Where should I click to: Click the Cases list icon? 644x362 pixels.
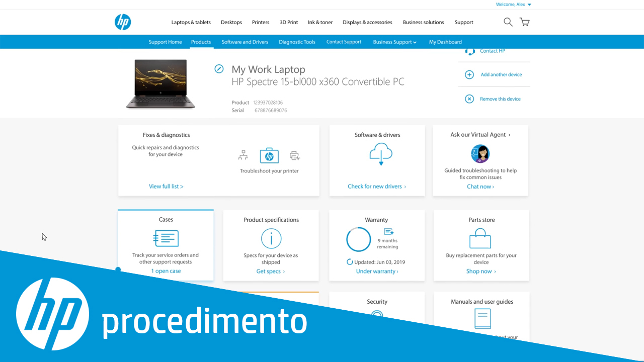[x=166, y=238]
